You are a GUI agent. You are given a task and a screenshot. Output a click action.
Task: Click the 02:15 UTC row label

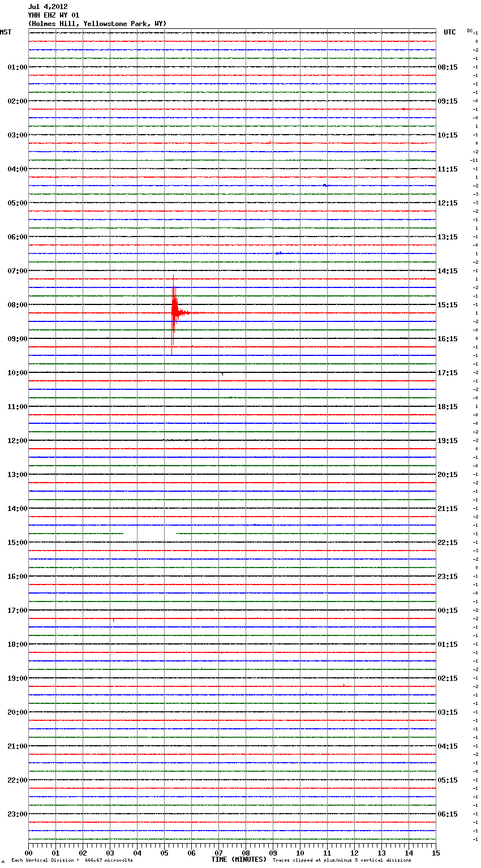coord(448,678)
